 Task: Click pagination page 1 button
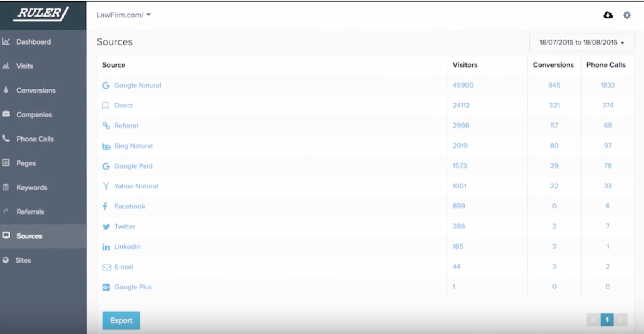[607, 320]
